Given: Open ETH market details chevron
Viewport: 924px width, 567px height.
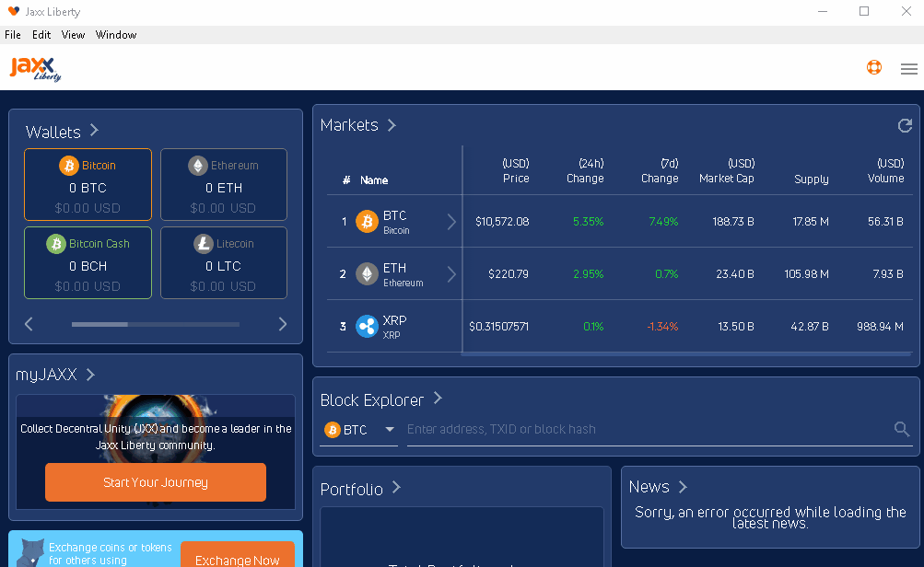Looking at the screenshot, I should coord(451,274).
